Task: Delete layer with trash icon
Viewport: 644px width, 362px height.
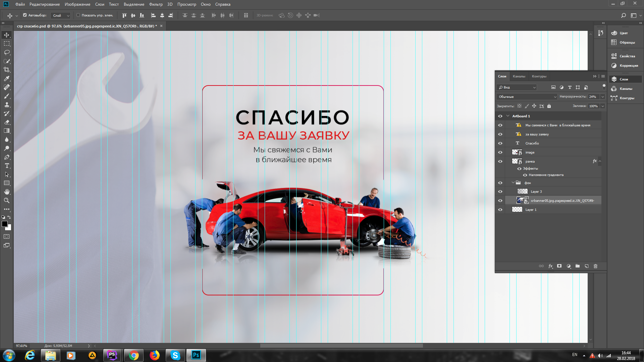Action: coord(596,266)
